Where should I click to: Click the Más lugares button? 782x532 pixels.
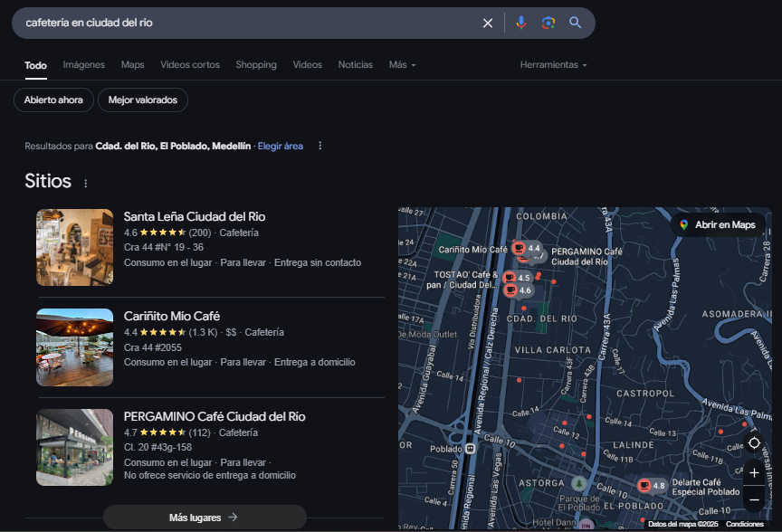click(x=204, y=518)
